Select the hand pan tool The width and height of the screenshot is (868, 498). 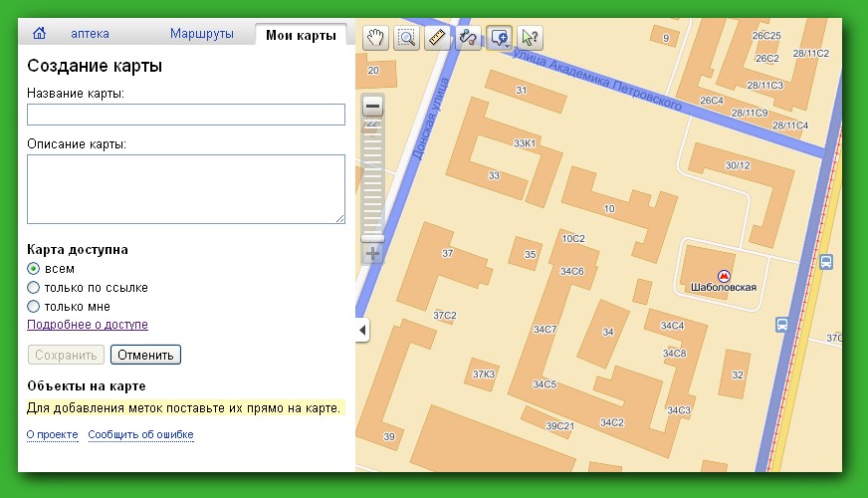pos(375,38)
